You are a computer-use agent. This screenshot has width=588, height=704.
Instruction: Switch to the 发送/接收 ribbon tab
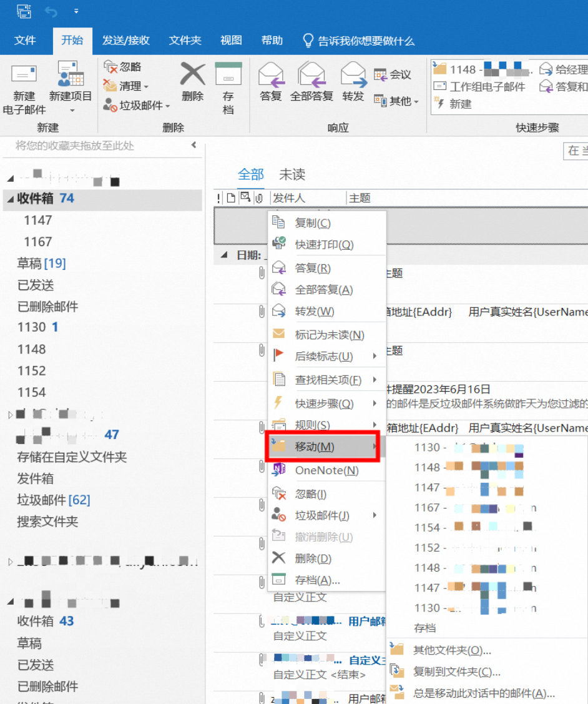(x=125, y=41)
